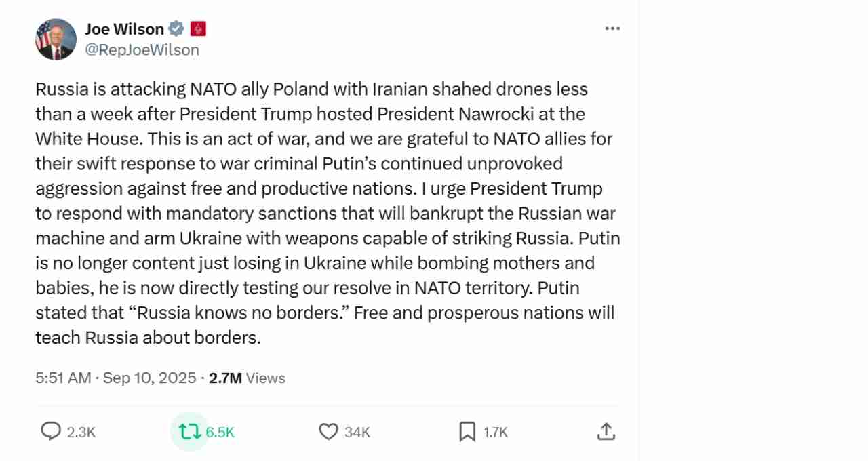Toggle the green repost arrows icon
Viewport: 868px width, 461px height.
(x=189, y=431)
